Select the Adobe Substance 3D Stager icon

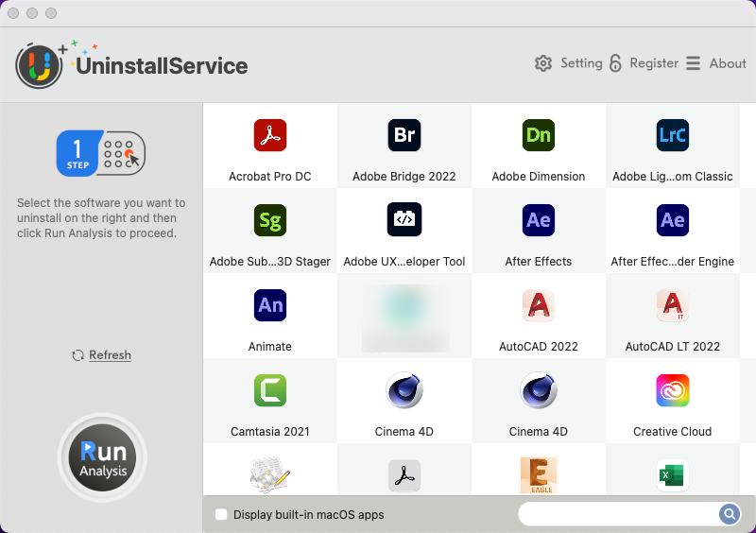(x=270, y=220)
